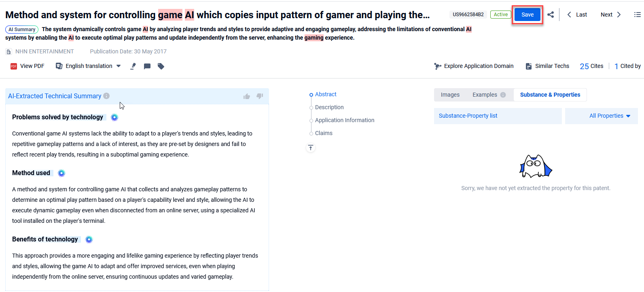Give thumbs up to the AI summary
The height and width of the screenshot is (292, 644).
point(247,96)
